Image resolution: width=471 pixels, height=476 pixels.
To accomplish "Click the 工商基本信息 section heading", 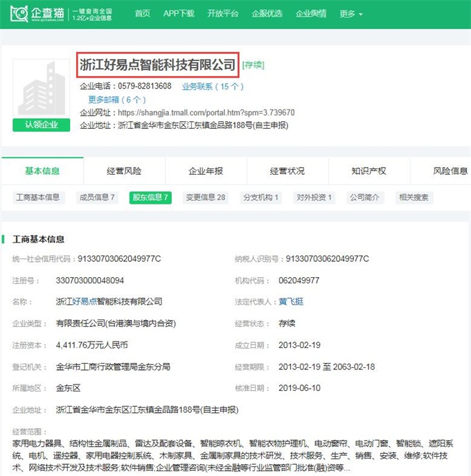I will (x=38, y=239).
